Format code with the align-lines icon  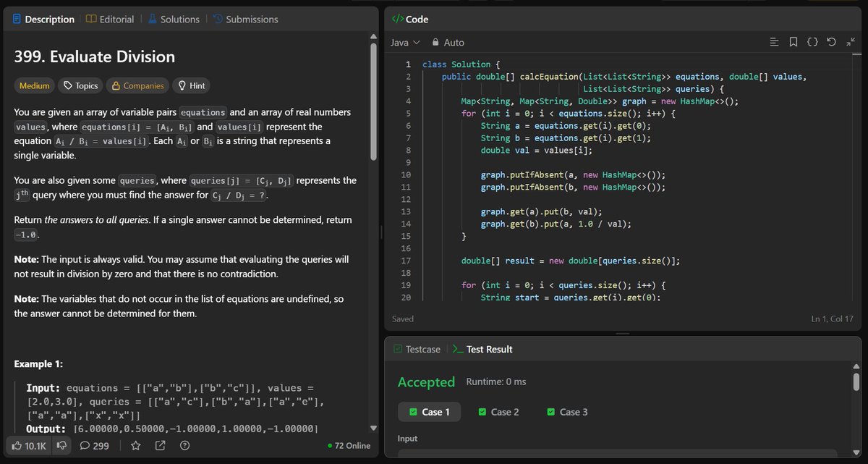(x=775, y=43)
